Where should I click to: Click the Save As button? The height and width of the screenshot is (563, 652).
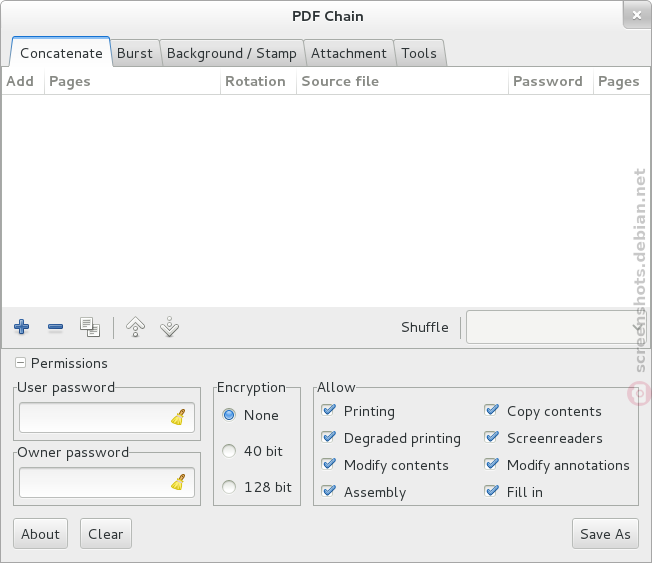(605, 533)
